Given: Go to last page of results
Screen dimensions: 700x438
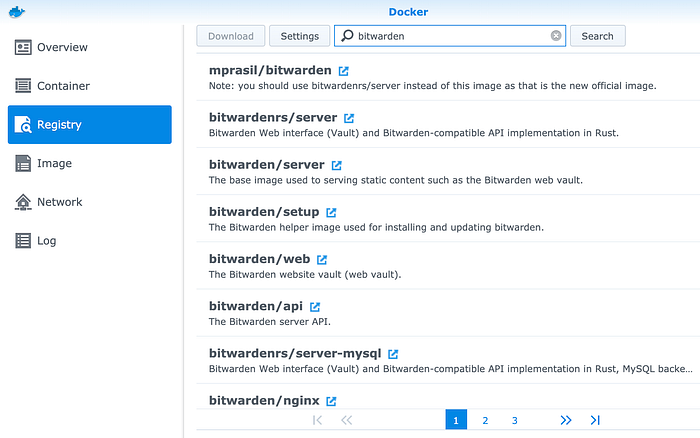Looking at the screenshot, I should (x=595, y=420).
